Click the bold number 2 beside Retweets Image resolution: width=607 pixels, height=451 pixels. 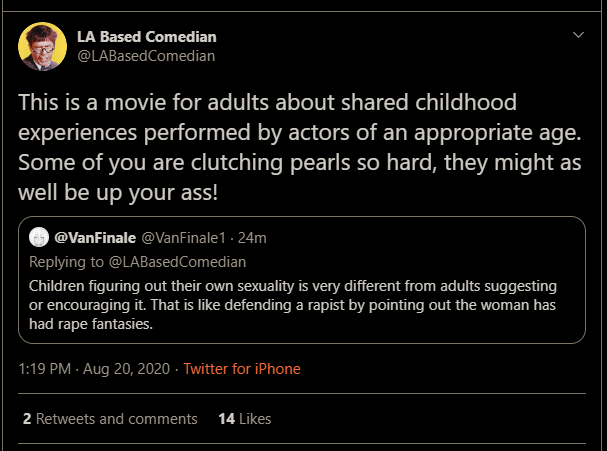[27, 419]
